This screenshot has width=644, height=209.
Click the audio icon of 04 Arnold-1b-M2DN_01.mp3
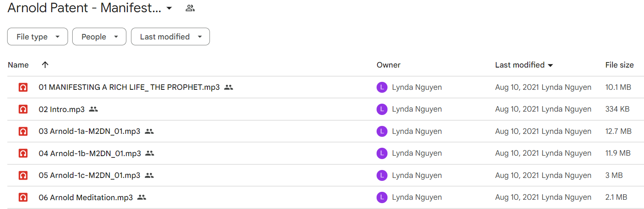(x=23, y=153)
